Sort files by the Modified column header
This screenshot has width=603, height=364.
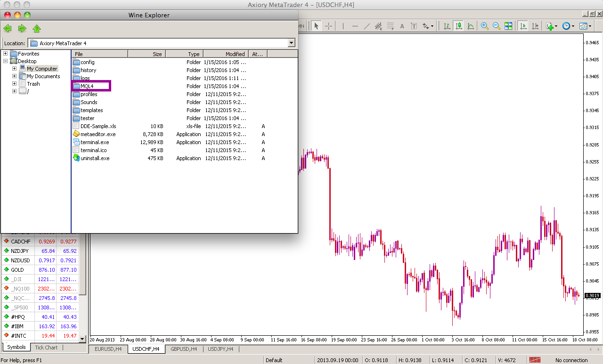(x=235, y=54)
